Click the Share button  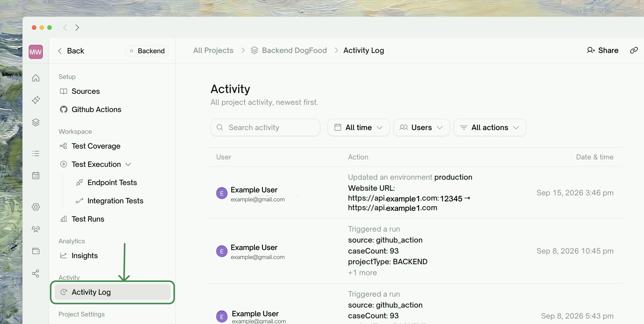pos(603,50)
